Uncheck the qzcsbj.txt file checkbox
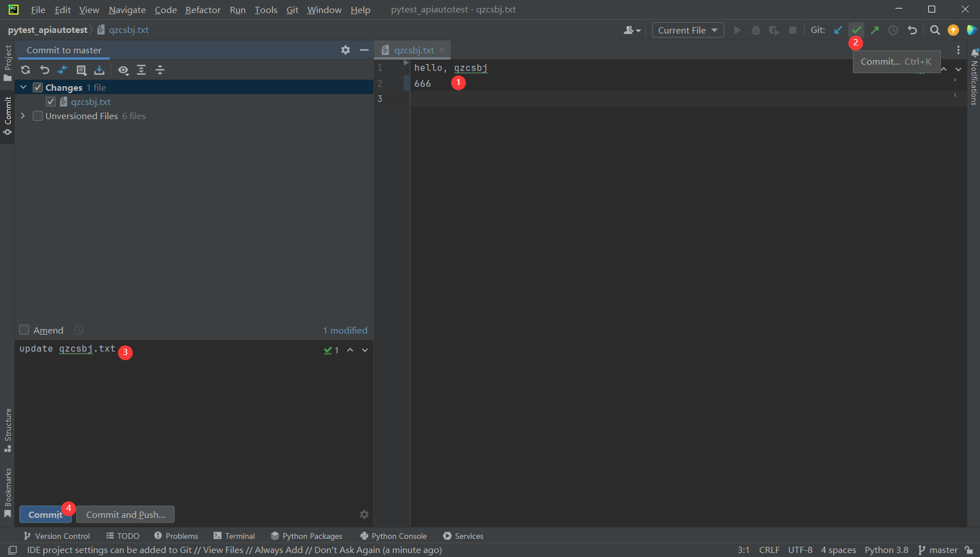The height and width of the screenshot is (557, 980). (x=51, y=102)
